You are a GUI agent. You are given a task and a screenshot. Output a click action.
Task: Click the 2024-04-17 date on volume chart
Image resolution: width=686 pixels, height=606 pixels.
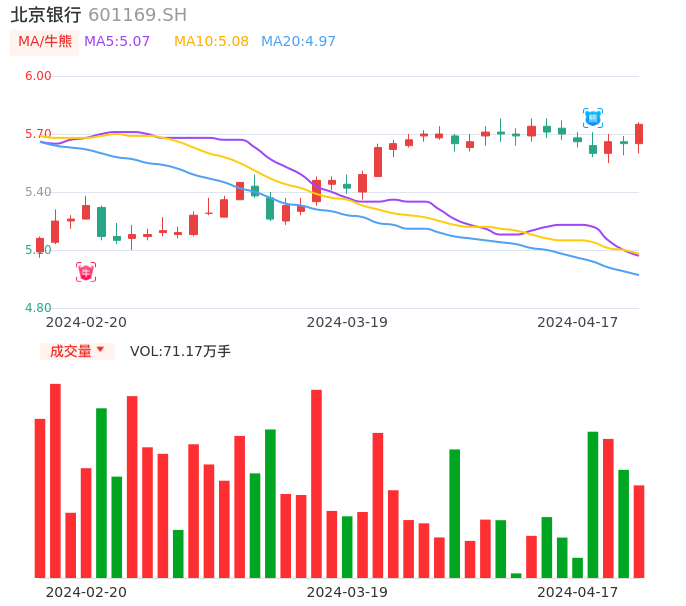[x=578, y=592]
